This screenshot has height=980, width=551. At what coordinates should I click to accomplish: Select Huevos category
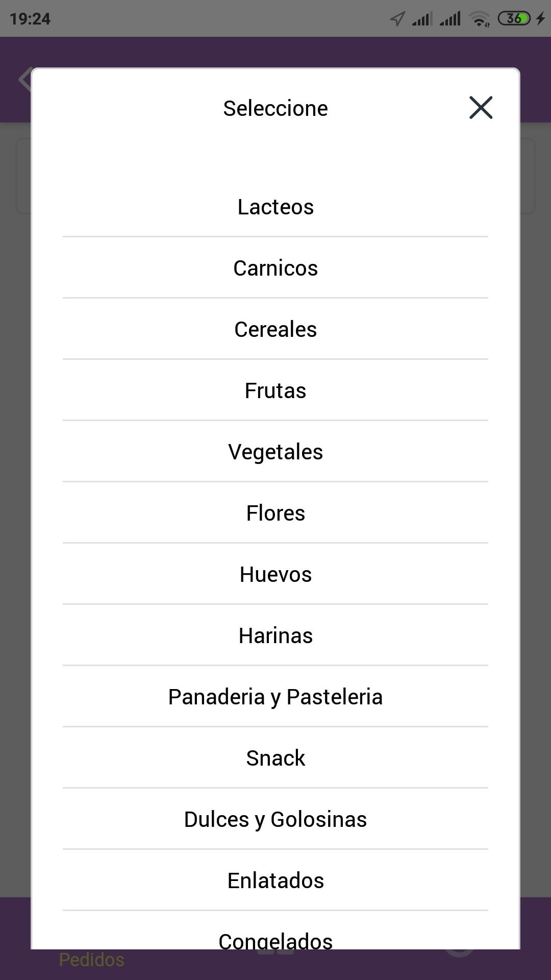(x=275, y=574)
